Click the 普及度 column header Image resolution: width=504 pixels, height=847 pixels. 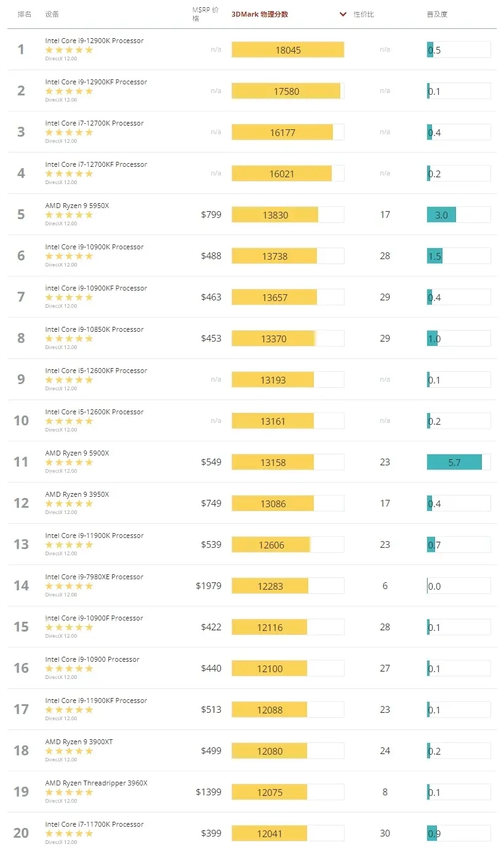(437, 14)
